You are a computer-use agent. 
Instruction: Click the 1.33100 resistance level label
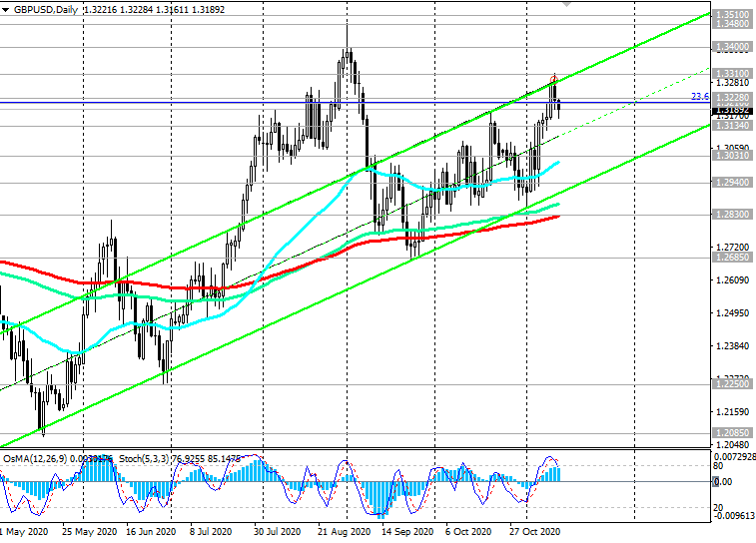(732, 74)
